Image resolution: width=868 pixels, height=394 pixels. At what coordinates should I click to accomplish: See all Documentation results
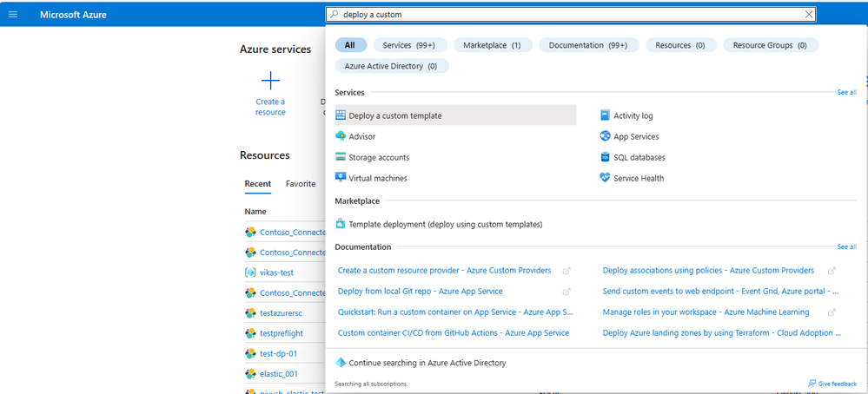[846, 246]
